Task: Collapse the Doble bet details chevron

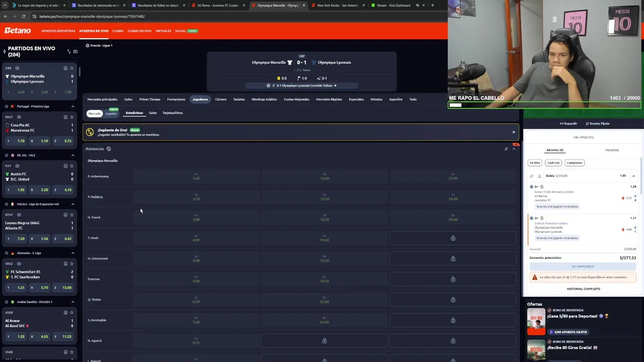Action: [633, 176]
